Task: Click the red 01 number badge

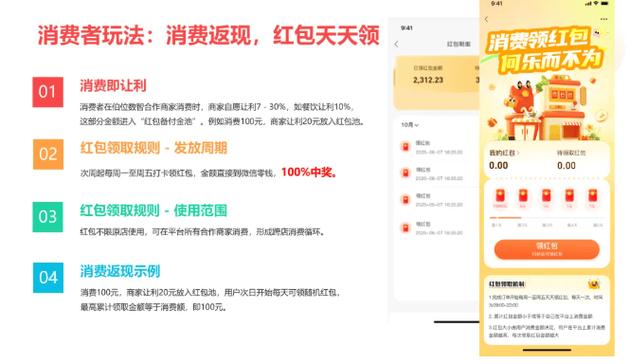Action: click(48, 92)
